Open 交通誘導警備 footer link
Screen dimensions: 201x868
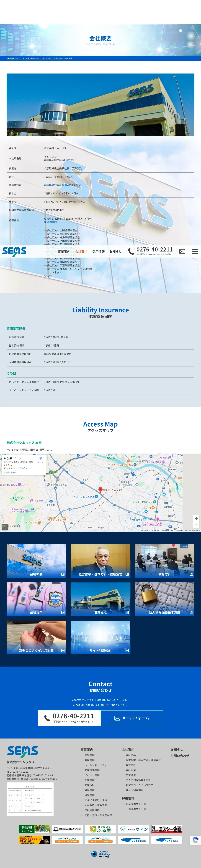pos(92,770)
